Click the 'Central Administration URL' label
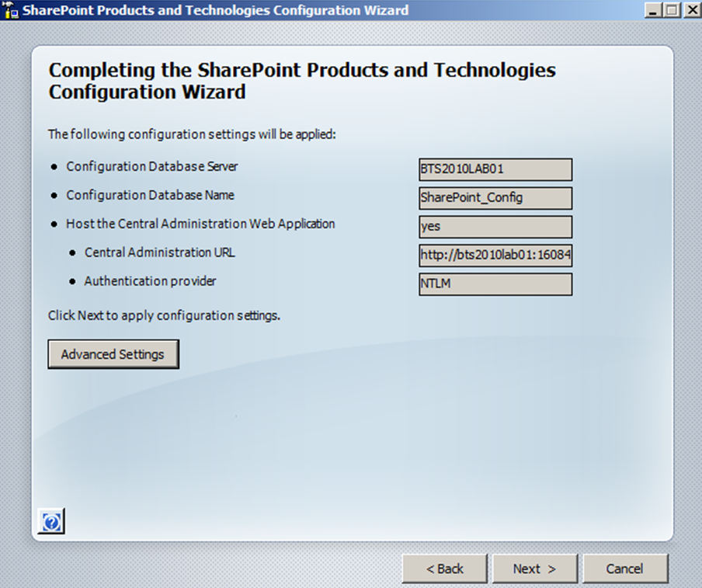Image resolution: width=702 pixels, height=588 pixels. [159, 252]
